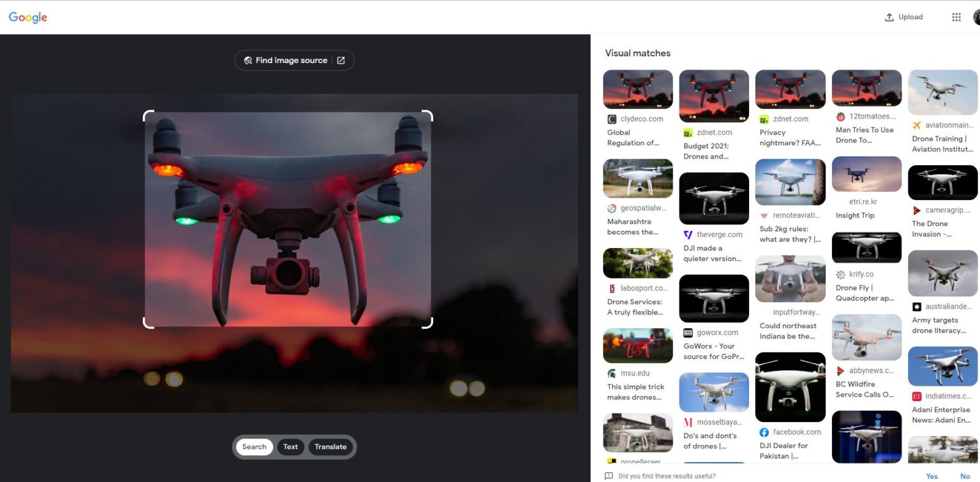Click the facebook.com favicon
Image resolution: width=980 pixels, height=482 pixels.
coord(764,432)
